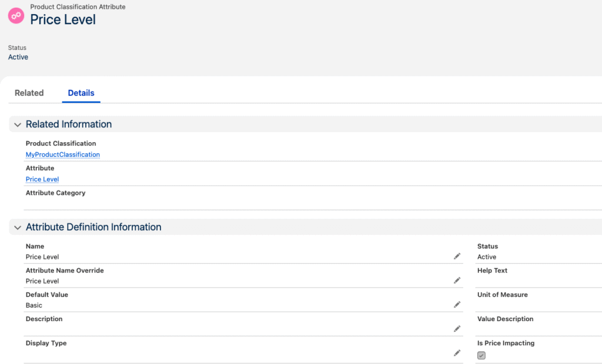Click the pink Product Classification Attribute gear icon

16,16
